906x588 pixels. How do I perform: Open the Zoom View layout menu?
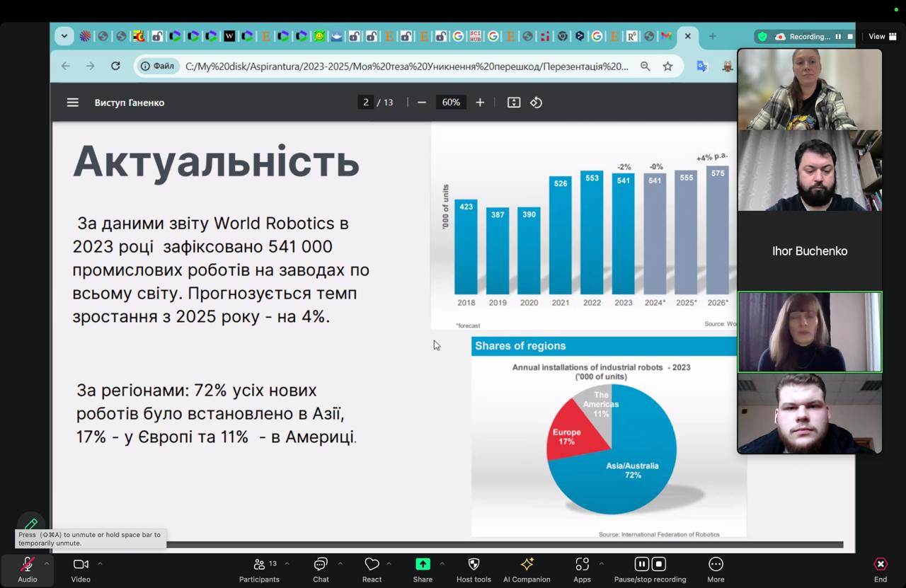coord(882,36)
